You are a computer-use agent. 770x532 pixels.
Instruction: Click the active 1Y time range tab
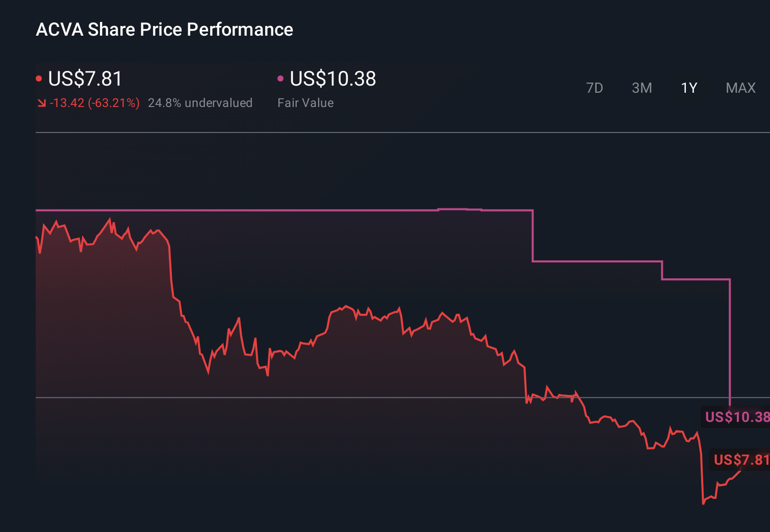coord(689,88)
